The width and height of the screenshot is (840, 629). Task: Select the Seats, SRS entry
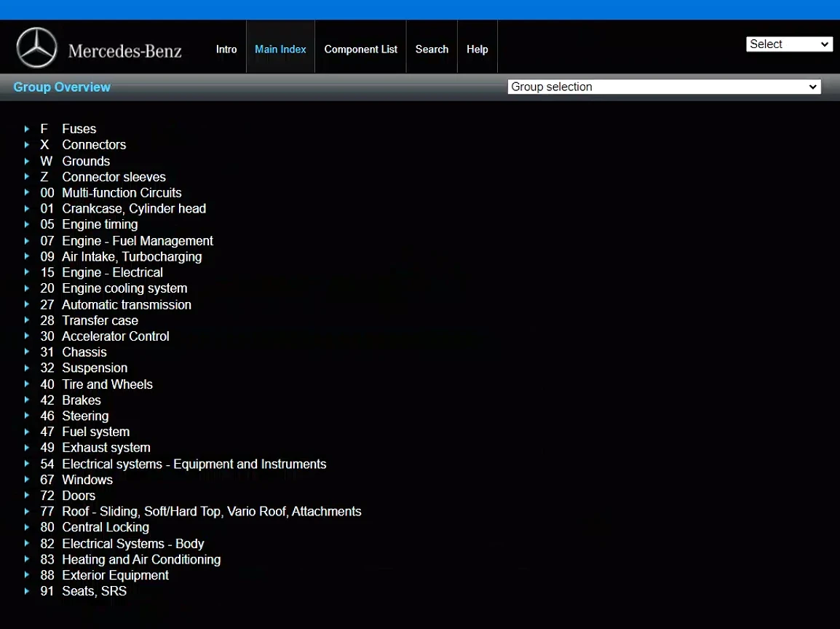pos(95,591)
